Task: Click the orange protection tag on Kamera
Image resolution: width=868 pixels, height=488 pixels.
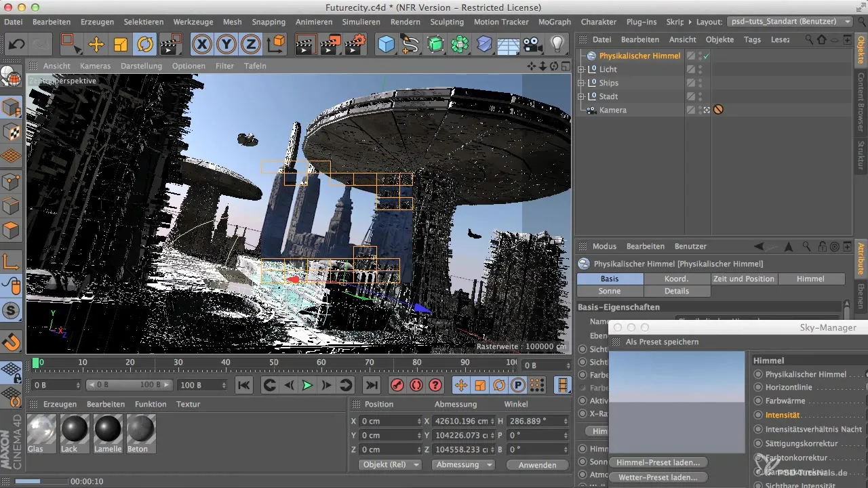Action: [x=718, y=110]
